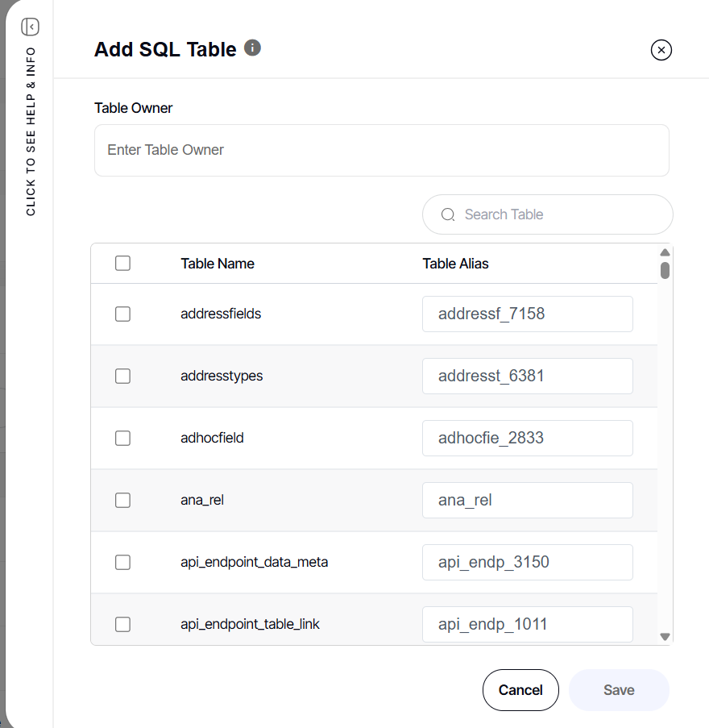The height and width of the screenshot is (728, 709).
Task: Click the Save button
Action: tap(619, 690)
